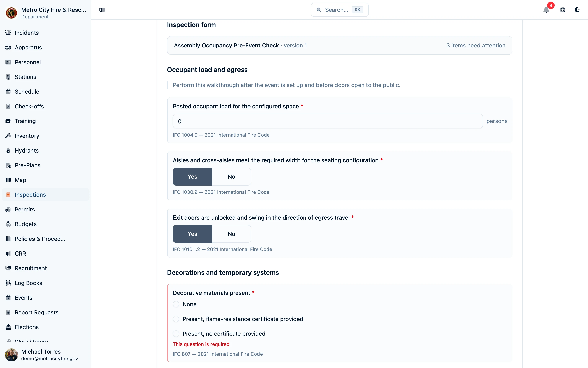Click 'IFC 1004.9 — 2021 International Fire Code'
The image size is (588, 368).
click(221, 135)
